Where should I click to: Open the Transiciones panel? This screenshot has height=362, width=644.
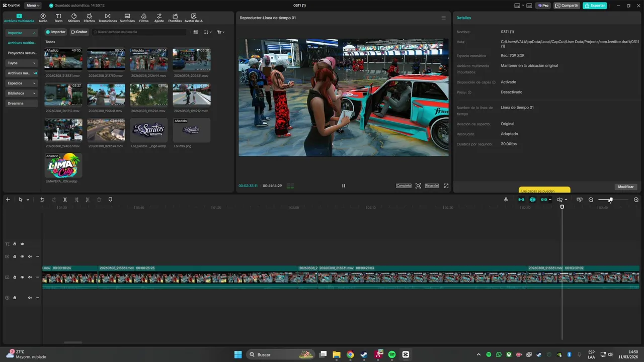(108, 18)
